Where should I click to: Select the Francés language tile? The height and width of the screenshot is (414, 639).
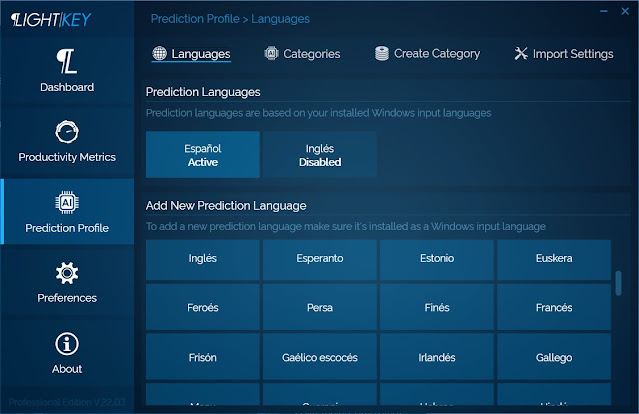[x=554, y=307]
